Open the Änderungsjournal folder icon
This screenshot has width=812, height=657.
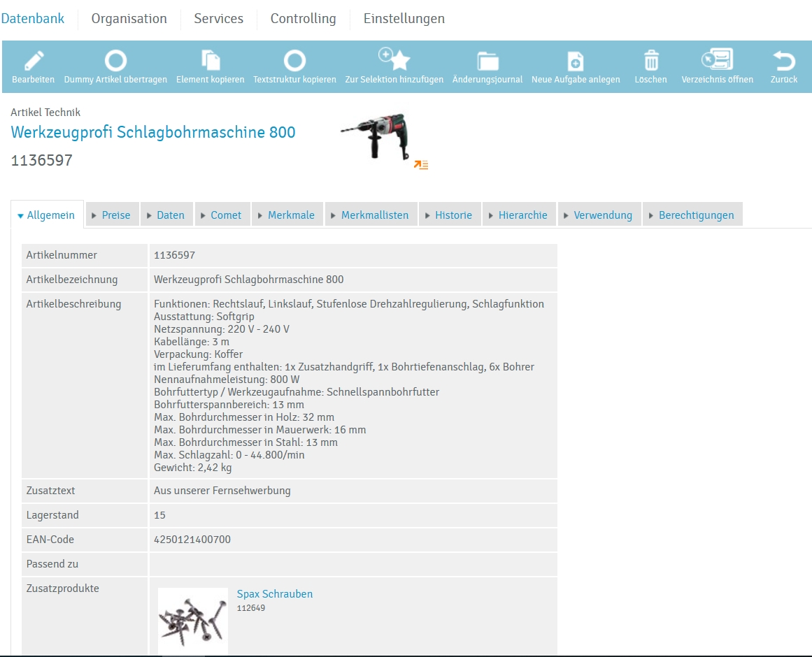pos(487,61)
